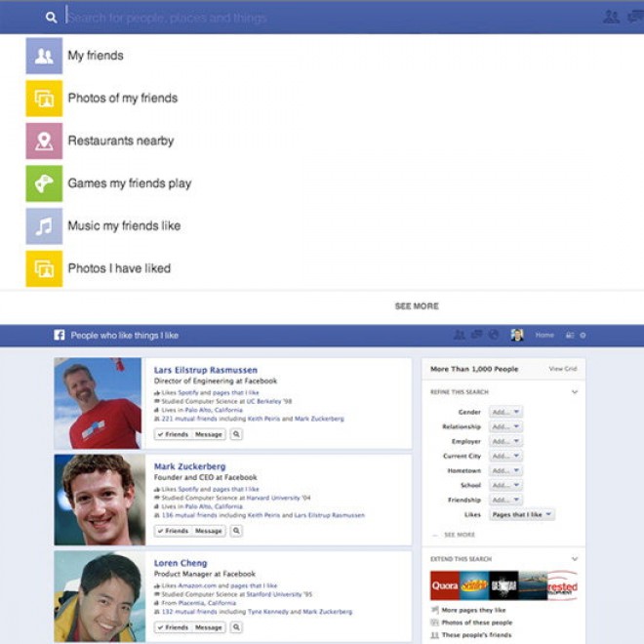Viewport: 644px width, 644px height.
Task: Open the Employer Add dropdown
Action: pyautogui.click(x=506, y=441)
